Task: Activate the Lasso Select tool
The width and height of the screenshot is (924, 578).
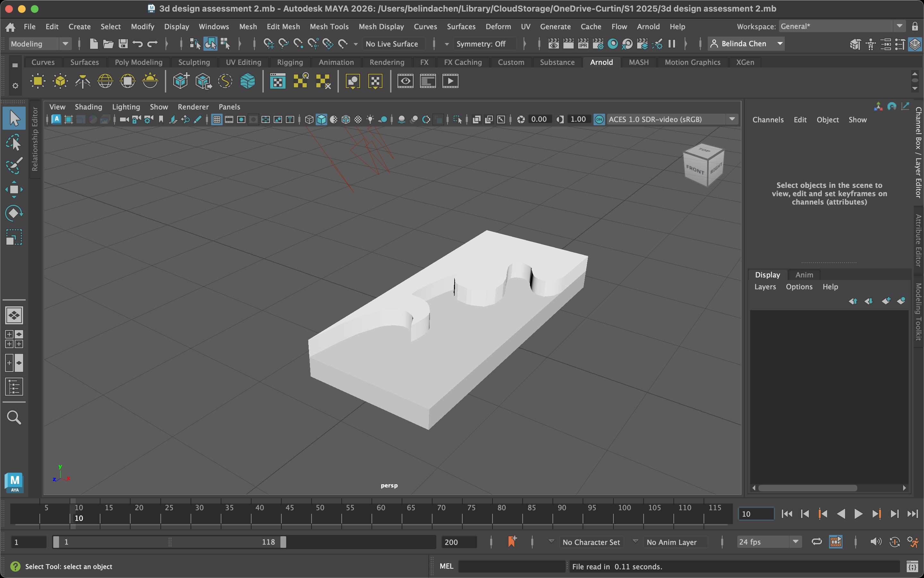Action: (14, 142)
